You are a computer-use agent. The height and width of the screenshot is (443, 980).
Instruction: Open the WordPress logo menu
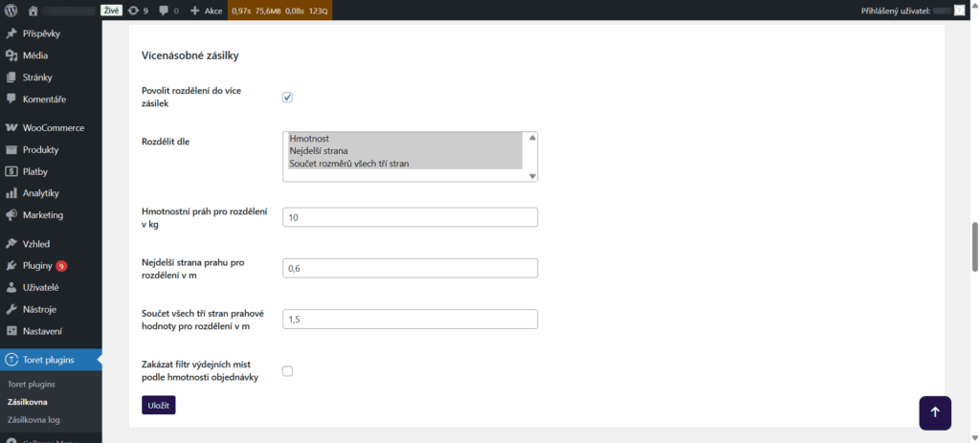12,11
